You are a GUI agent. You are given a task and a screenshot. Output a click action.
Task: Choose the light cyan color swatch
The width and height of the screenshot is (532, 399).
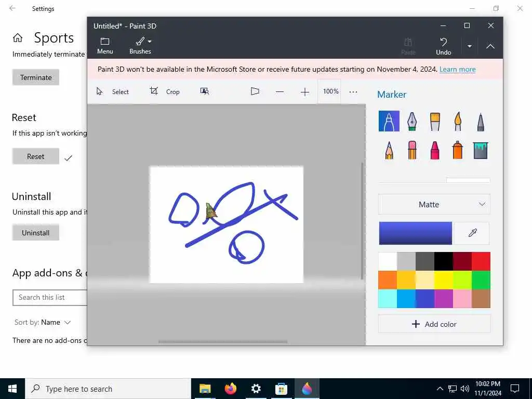(388, 299)
